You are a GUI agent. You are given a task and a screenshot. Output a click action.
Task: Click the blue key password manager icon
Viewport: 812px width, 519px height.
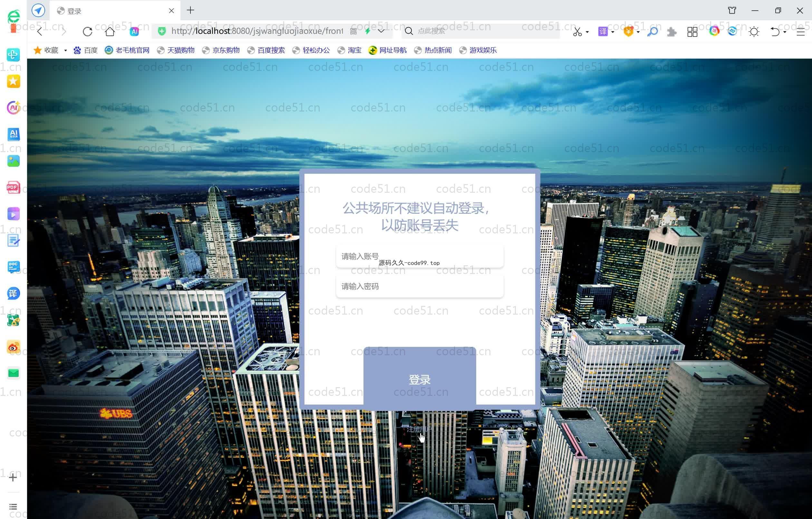coord(652,32)
